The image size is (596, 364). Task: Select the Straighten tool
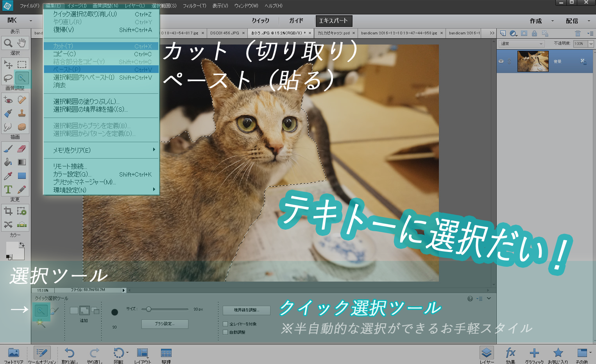[22, 225]
